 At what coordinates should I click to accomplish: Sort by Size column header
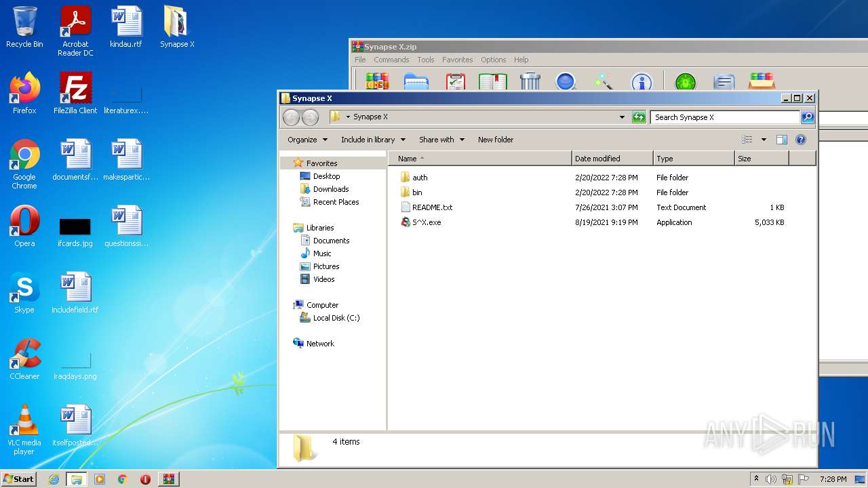coord(762,159)
